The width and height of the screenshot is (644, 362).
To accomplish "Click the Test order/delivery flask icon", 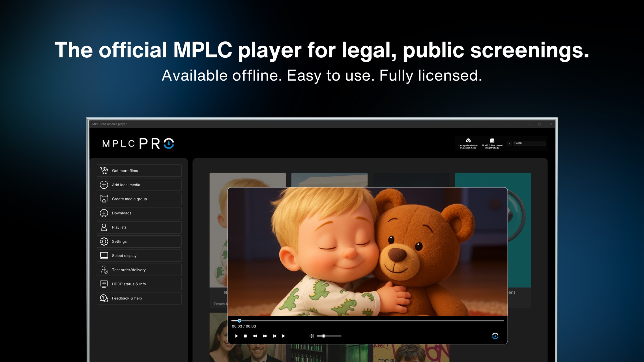I will [x=104, y=270].
